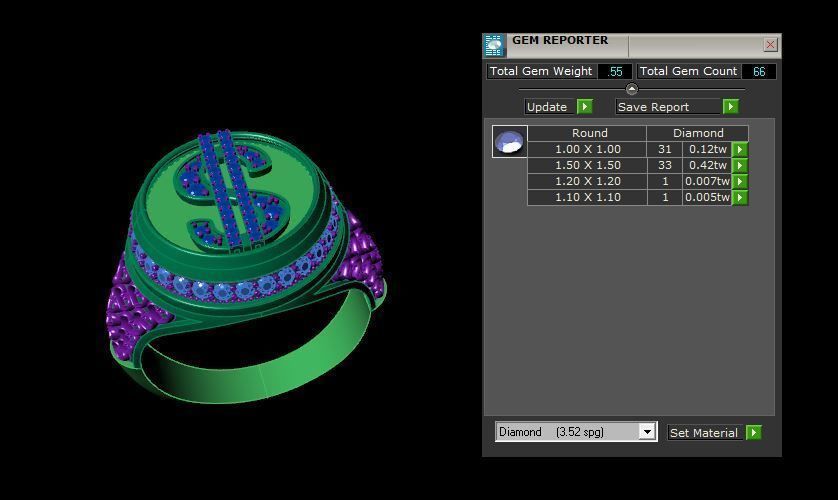
Task: Click the Set Material green arrow
Action: pyautogui.click(x=754, y=432)
